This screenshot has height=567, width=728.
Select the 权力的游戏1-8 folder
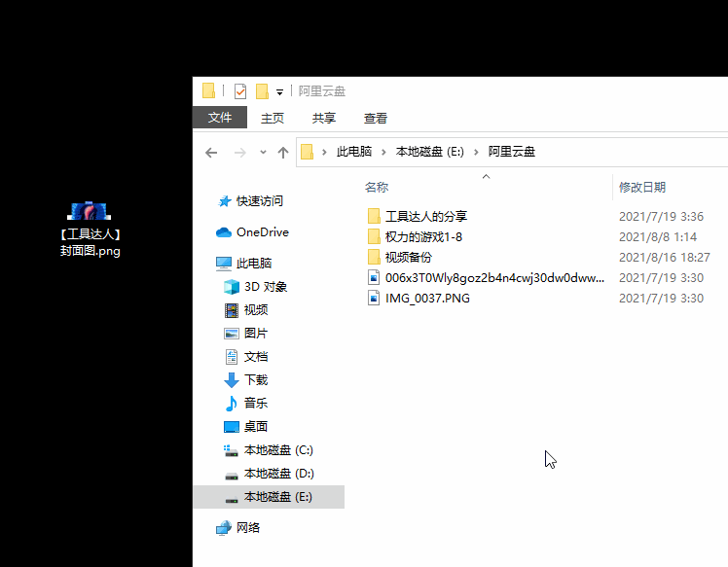click(x=424, y=236)
